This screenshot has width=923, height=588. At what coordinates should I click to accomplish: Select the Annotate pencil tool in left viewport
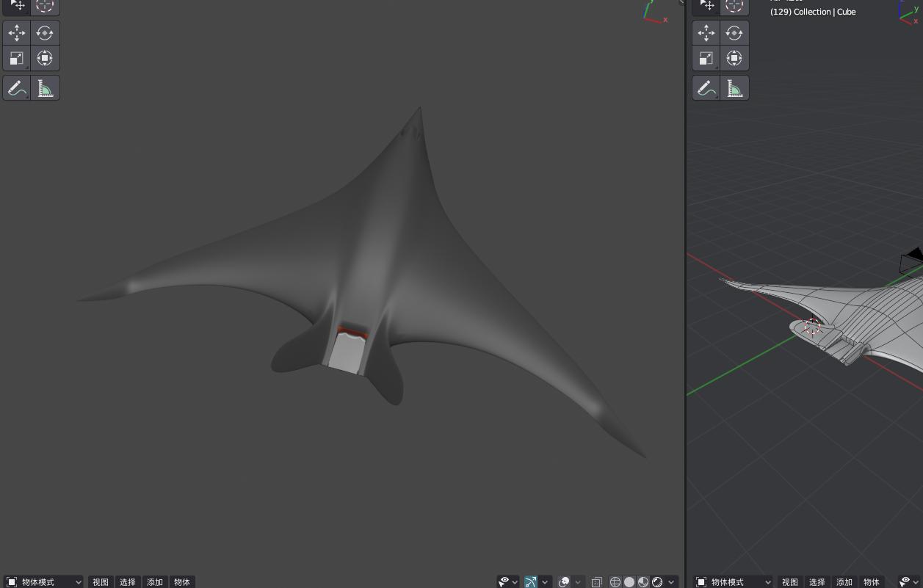(17, 88)
